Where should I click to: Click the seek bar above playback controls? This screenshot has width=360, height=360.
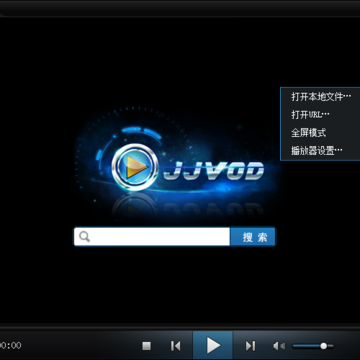pyautogui.click(x=180, y=326)
